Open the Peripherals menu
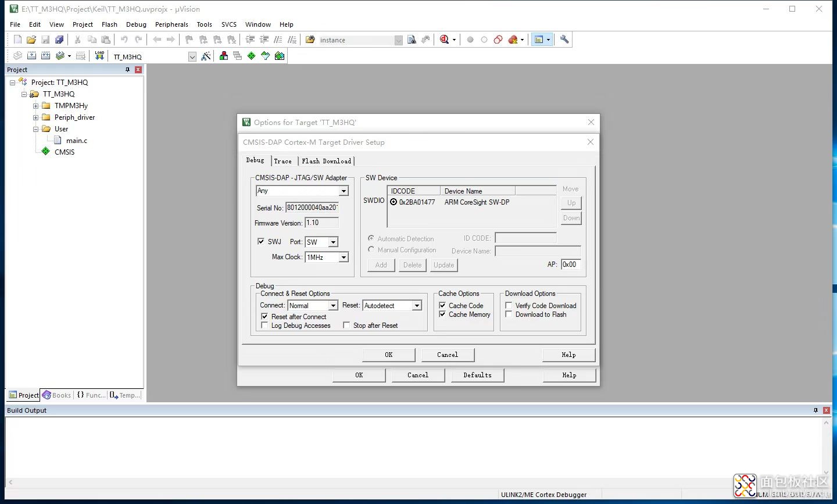The image size is (837, 504). coord(171,24)
